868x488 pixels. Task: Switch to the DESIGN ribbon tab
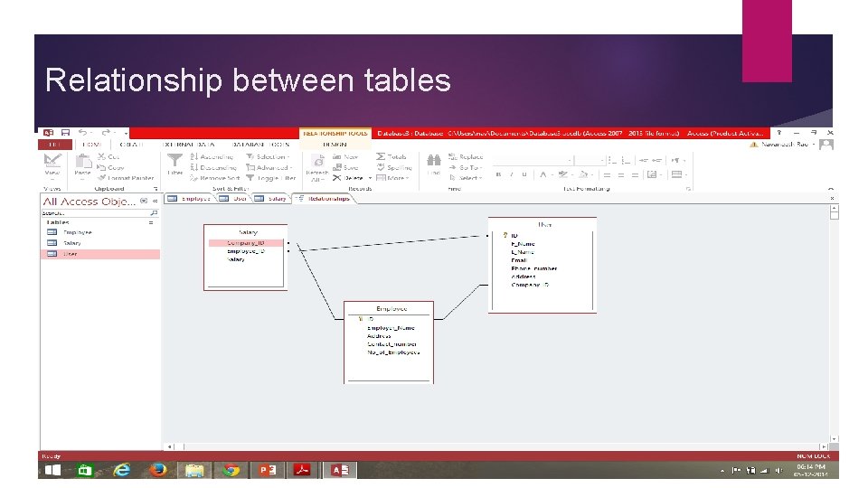(x=335, y=145)
